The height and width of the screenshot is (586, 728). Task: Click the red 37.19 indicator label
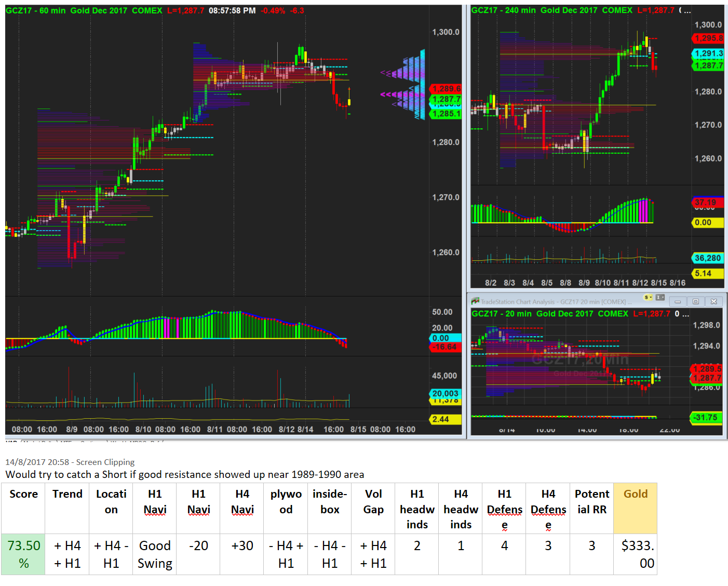(x=708, y=202)
